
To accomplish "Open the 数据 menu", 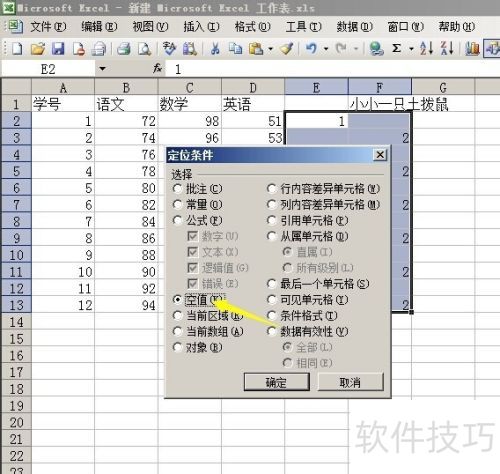I will tap(354, 27).
